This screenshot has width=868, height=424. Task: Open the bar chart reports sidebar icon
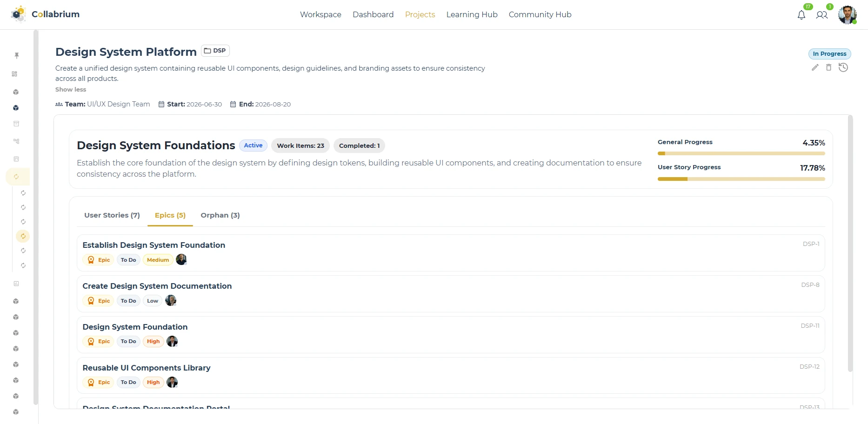point(16,284)
